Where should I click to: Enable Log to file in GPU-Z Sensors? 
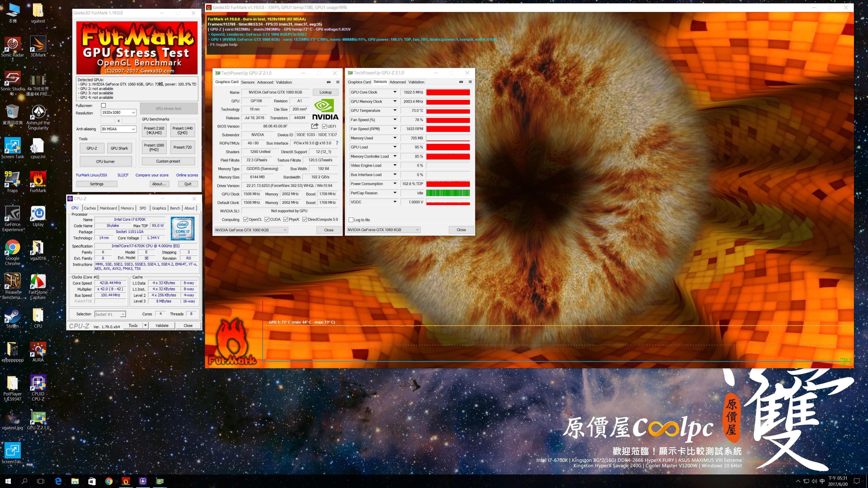(x=351, y=220)
